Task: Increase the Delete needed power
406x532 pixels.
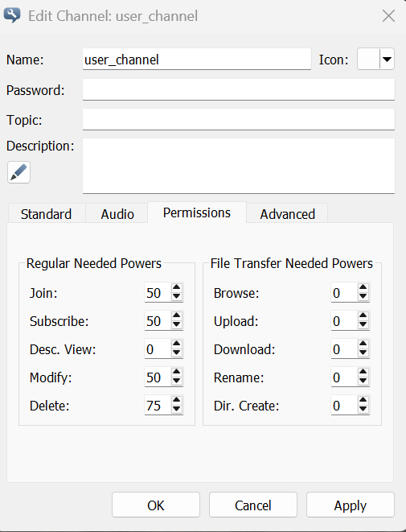Action: coord(176,400)
